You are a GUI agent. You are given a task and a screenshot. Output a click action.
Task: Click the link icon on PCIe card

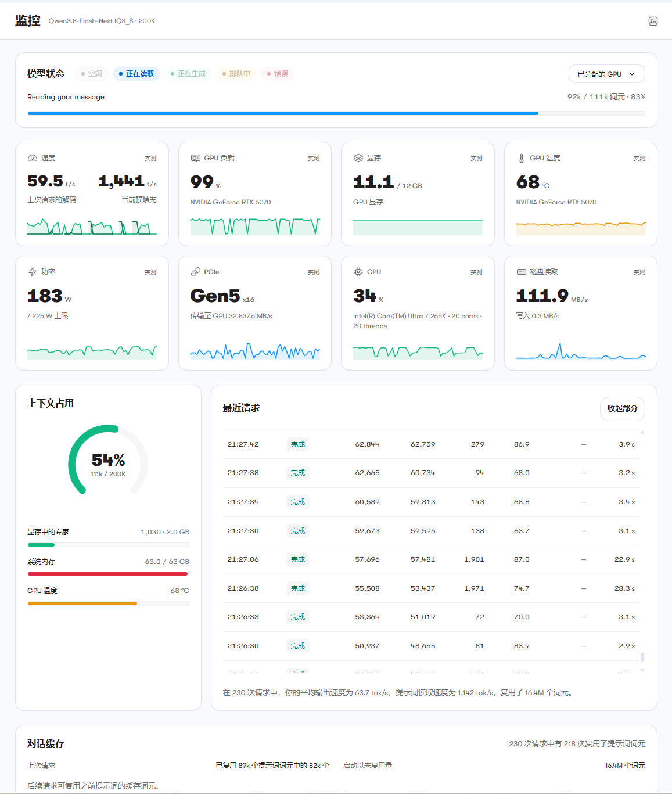click(x=196, y=272)
